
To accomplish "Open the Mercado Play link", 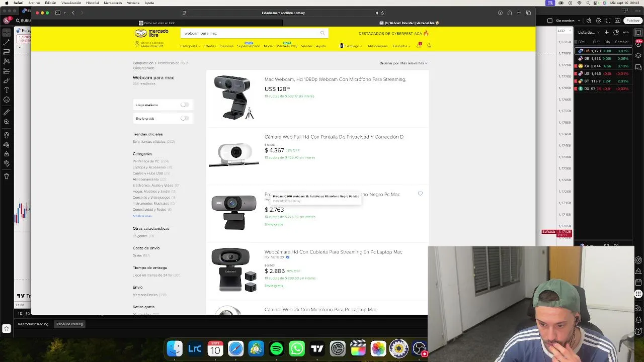I will pyautogui.click(x=287, y=46).
